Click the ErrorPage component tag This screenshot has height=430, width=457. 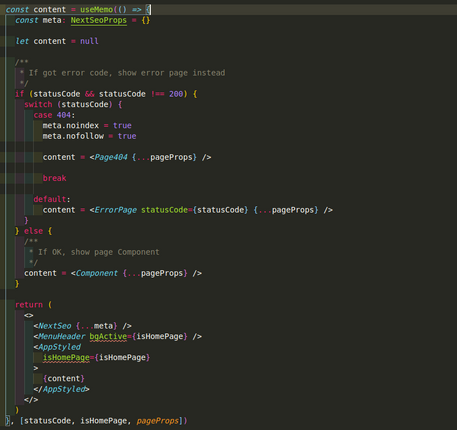tap(115, 210)
